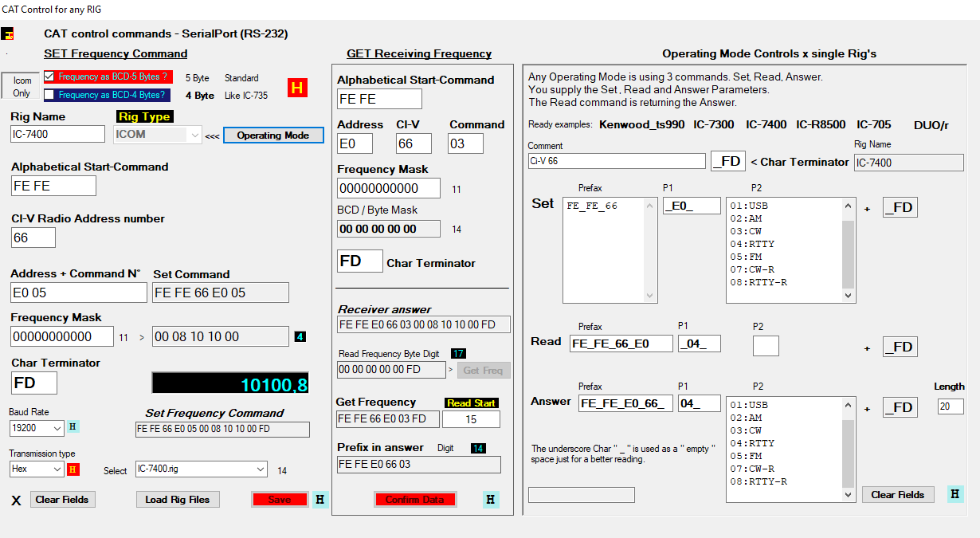Image resolution: width=980 pixels, height=538 pixels.
Task: Click the GET Command 03 field
Action: pyautogui.click(x=465, y=143)
